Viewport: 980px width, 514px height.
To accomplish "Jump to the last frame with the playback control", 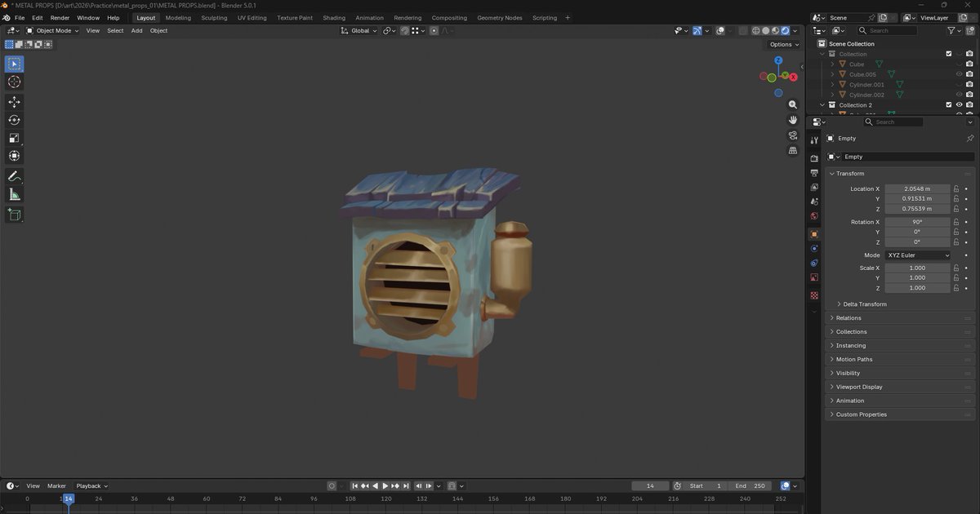I will [406, 485].
